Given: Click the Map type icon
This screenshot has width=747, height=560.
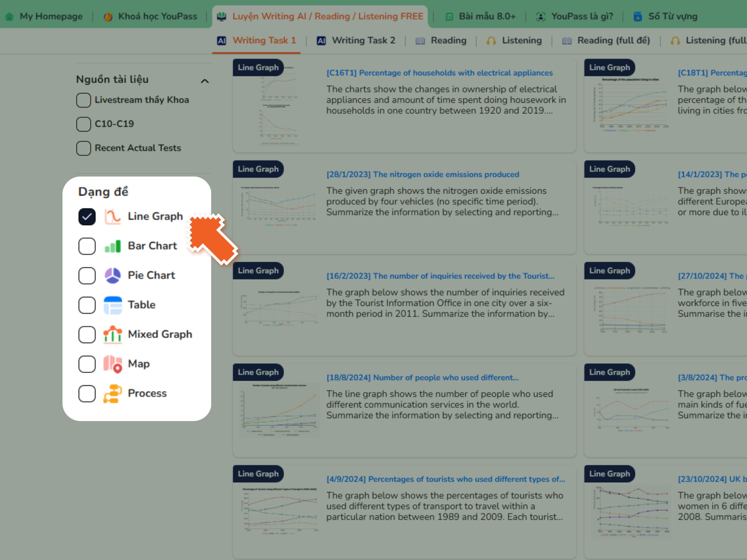Looking at the screenshot, I should (x=112, y=364).
